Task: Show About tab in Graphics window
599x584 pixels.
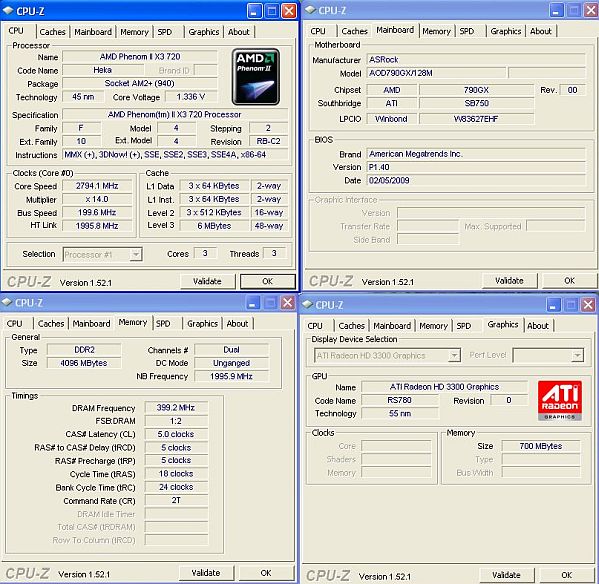Action: 538,326
